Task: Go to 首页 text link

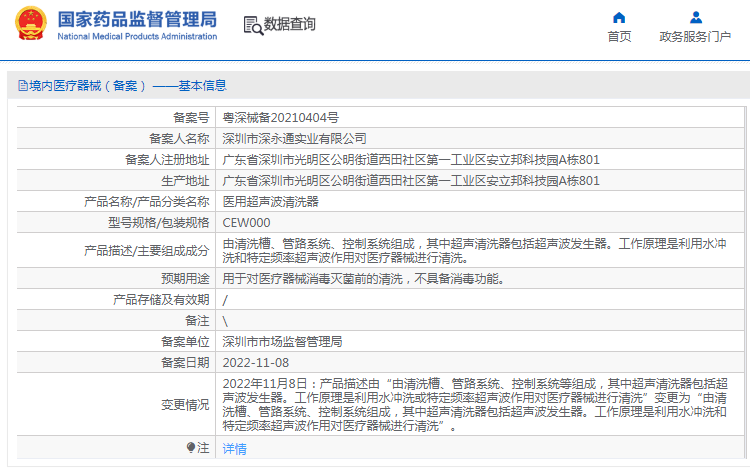Action: point(619,37)
